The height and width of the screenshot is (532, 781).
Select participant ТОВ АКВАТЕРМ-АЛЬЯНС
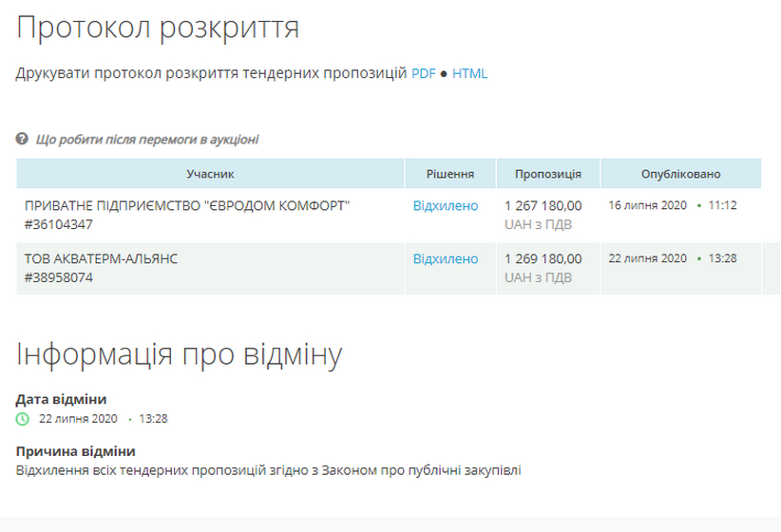pos(102,258)
